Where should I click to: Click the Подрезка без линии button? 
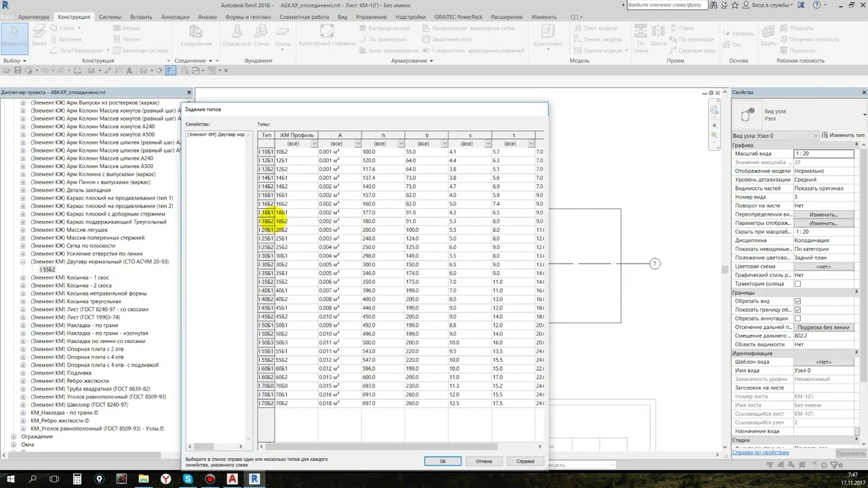pos(824,327)
